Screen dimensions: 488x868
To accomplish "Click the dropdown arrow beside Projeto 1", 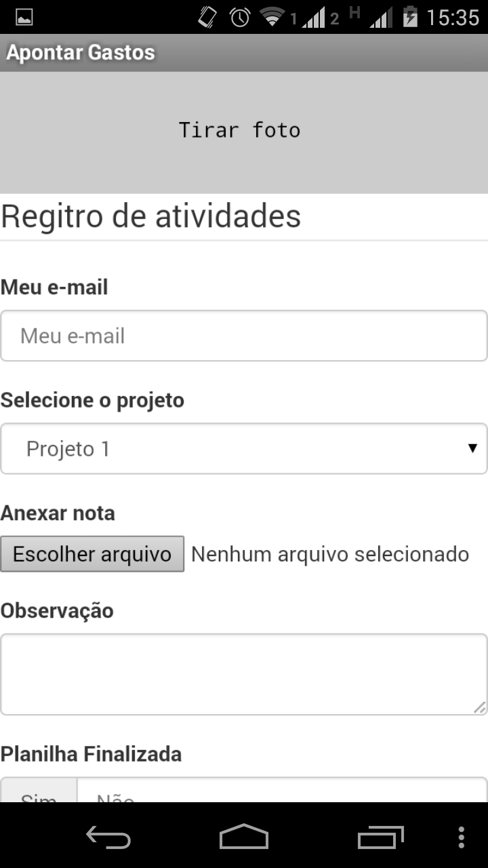I will pyautogui.click(x=472, y=448).
